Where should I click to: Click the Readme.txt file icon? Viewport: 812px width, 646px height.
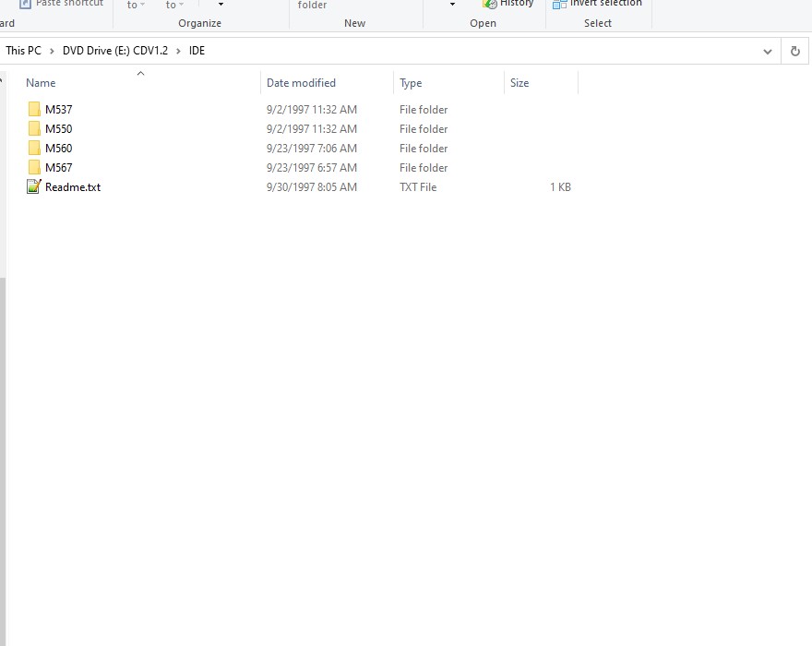tap(34, 187)
